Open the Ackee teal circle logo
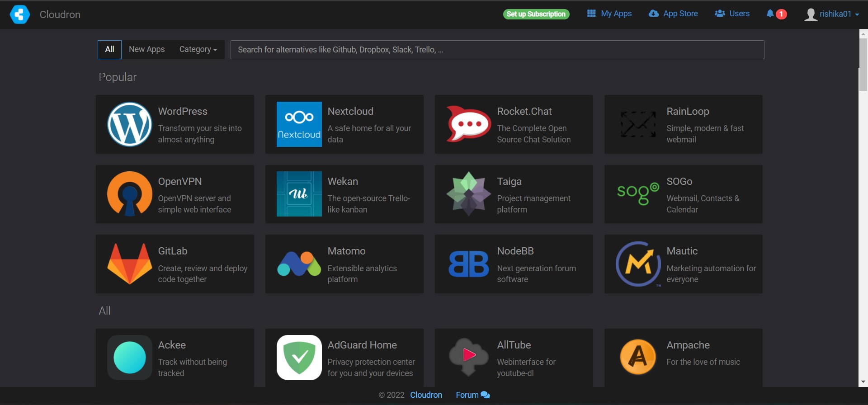 130,358
